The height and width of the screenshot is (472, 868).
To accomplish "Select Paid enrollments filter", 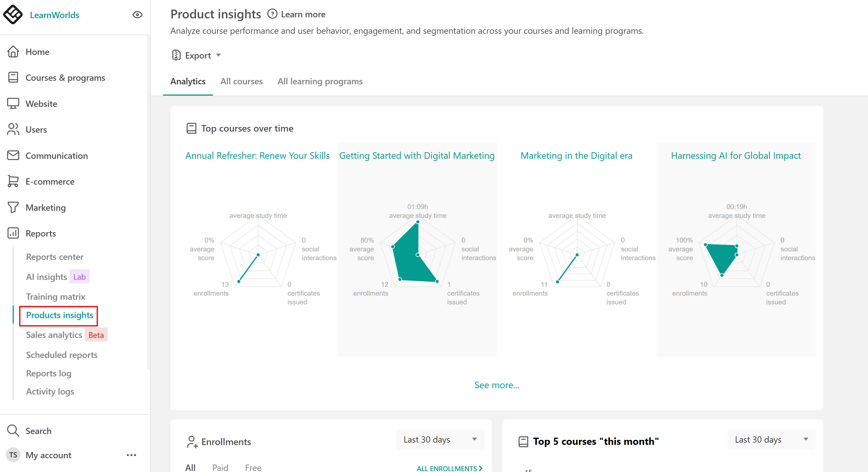I will 220,467.
